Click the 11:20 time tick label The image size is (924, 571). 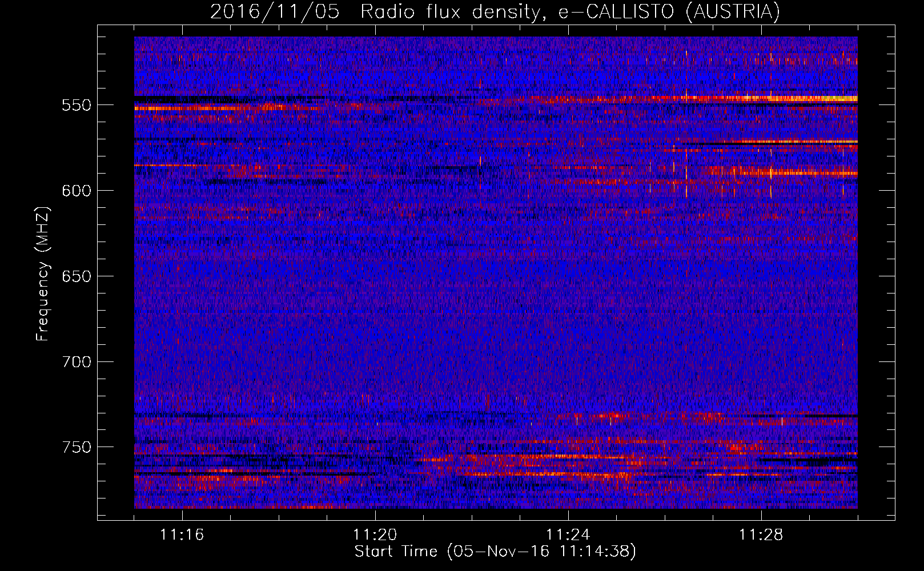click(x=375, y=535)
